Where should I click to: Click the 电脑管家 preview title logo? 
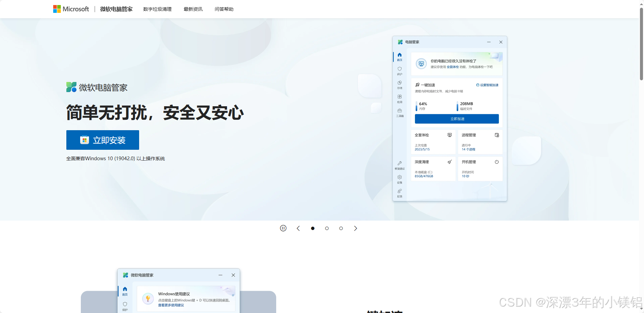pos(400,42)
